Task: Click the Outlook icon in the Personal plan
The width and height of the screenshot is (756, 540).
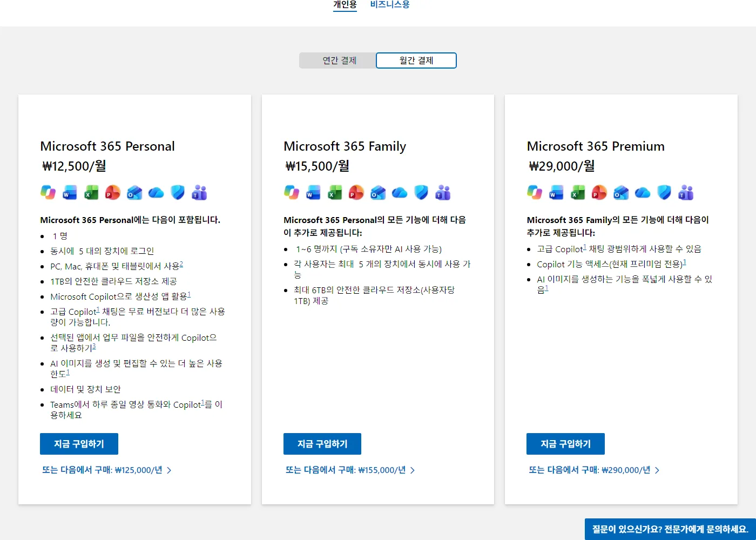Action: click(134, 192)
